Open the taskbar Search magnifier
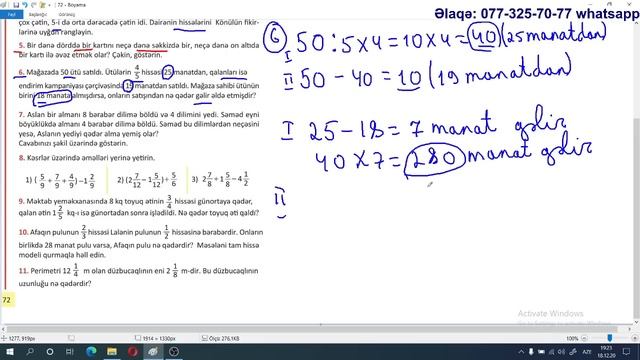The image size is (640, 360). (30, 351)
